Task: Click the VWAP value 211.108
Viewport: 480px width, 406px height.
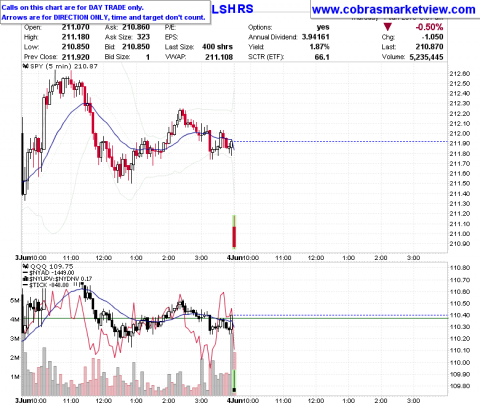Action: [219, 57]
